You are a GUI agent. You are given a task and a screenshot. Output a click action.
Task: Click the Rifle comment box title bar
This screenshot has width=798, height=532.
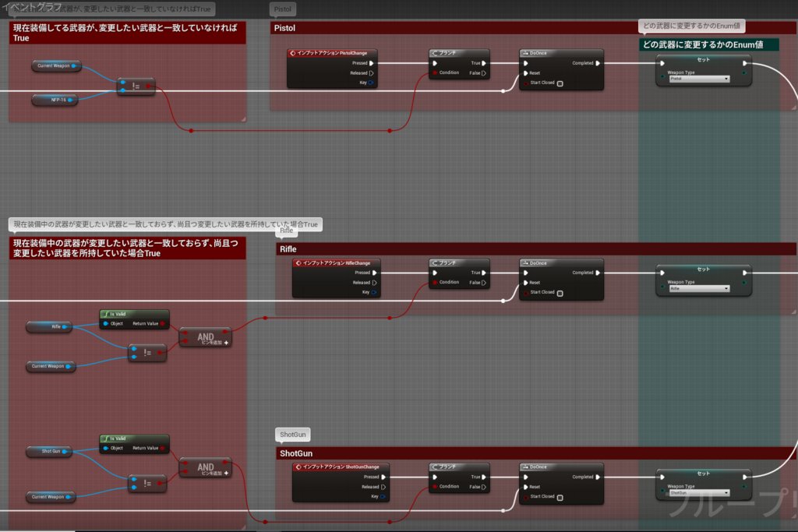tap(536, 249)
